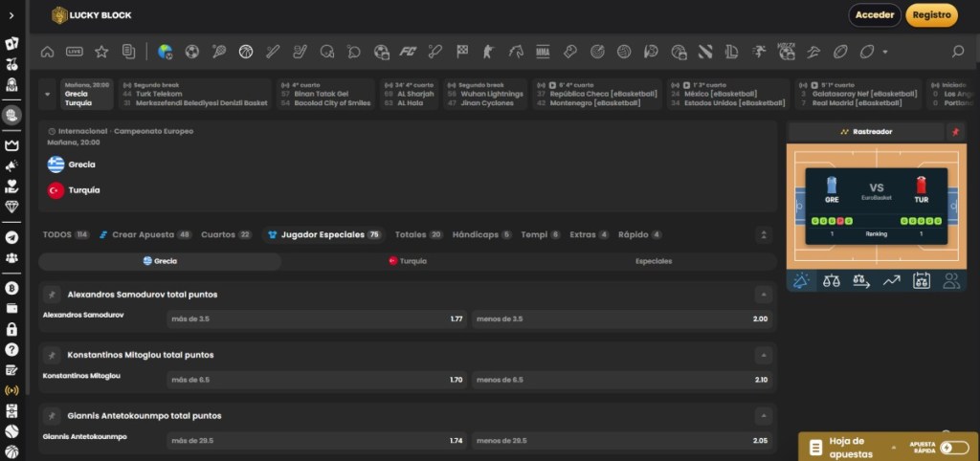980x461 pixels.
Task: Select the tennis racket sport icon
Action: pyautogui.click(x=219, y=52)
